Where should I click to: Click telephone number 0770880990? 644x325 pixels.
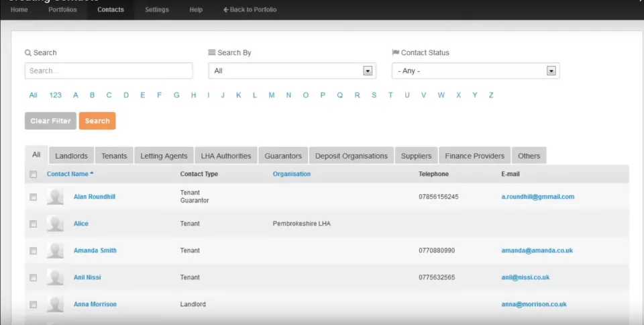[x=437, y=250]
